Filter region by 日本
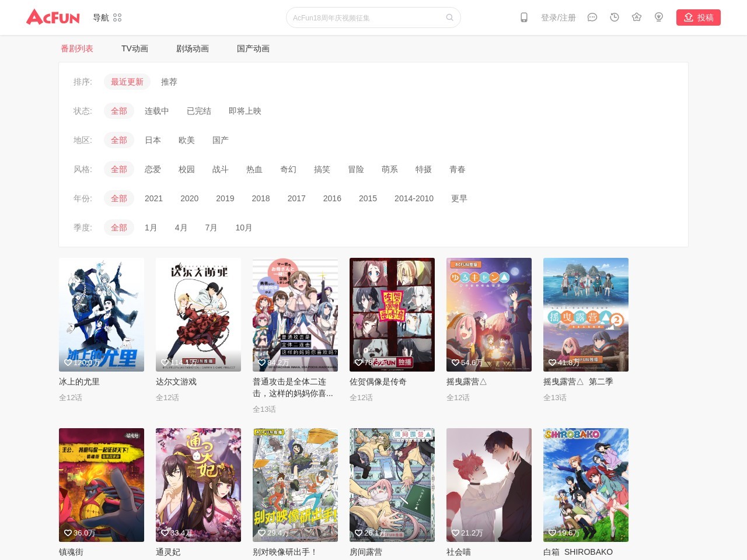The height and width of the screenshot is (560, 747). (153, 140)
